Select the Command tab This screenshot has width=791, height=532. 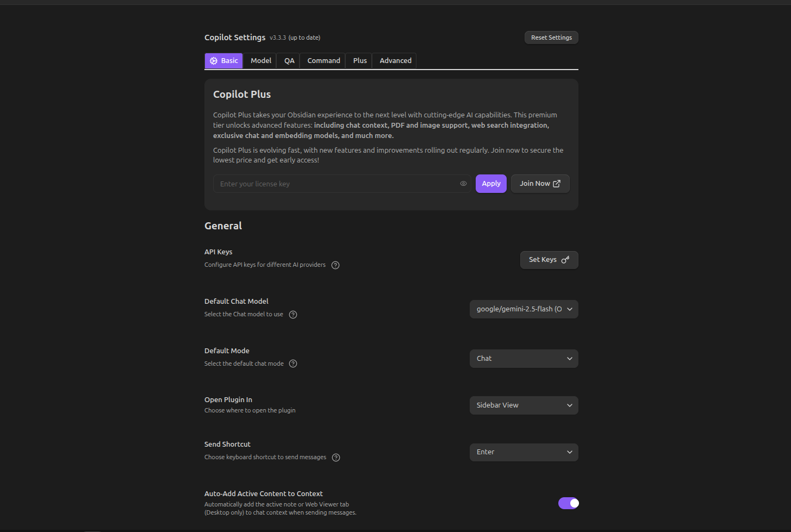[x=323, y=61]
